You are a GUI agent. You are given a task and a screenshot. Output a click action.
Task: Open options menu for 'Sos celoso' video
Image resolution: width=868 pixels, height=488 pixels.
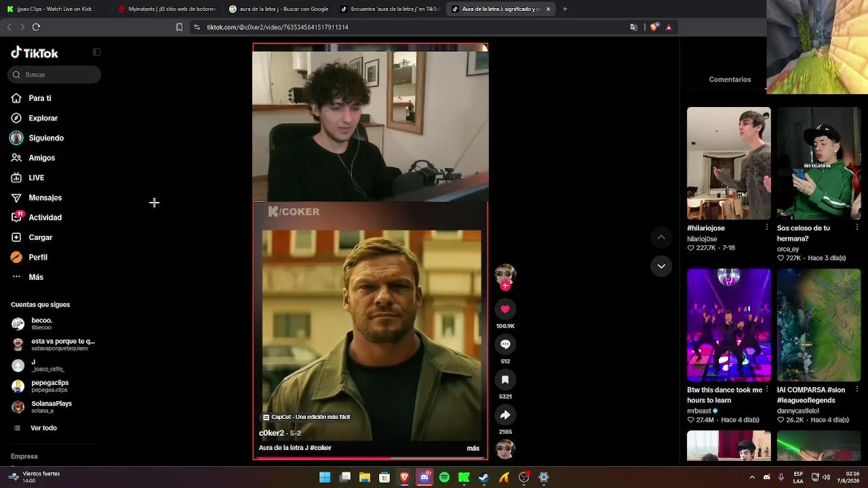pyautogui.click(x=857, y=228)
